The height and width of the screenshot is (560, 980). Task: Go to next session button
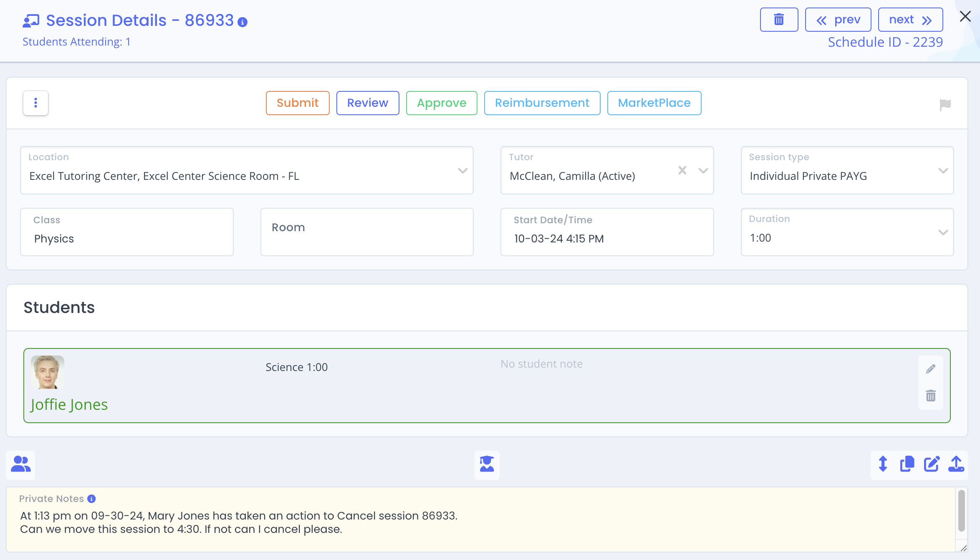(x=910, y=20)
